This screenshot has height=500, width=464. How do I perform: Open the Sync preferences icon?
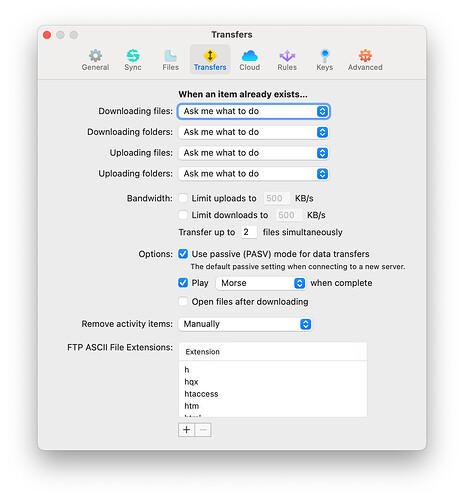pyautogui.click(x=133, y=56)
